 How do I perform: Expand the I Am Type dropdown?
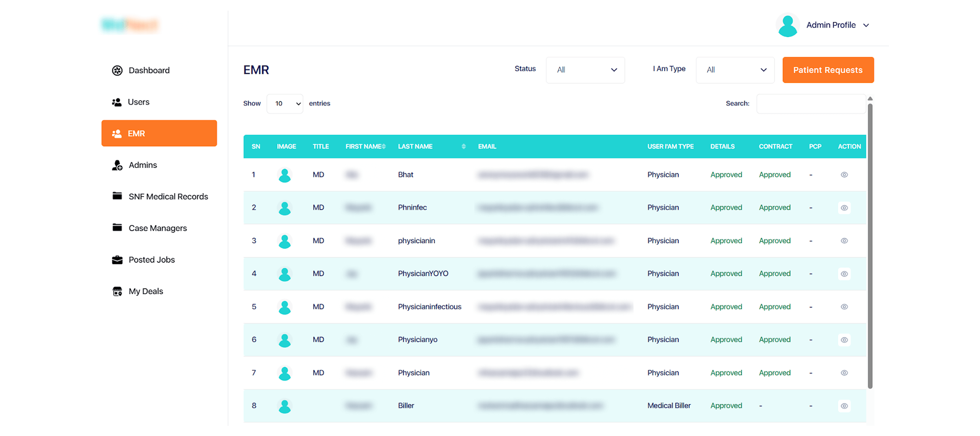pos(735,70)
